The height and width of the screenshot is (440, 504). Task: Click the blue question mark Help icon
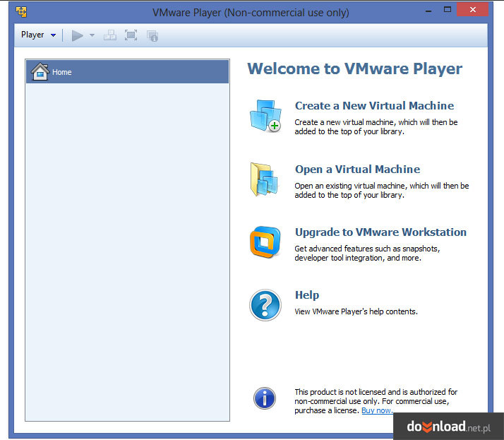click(265, 305)
